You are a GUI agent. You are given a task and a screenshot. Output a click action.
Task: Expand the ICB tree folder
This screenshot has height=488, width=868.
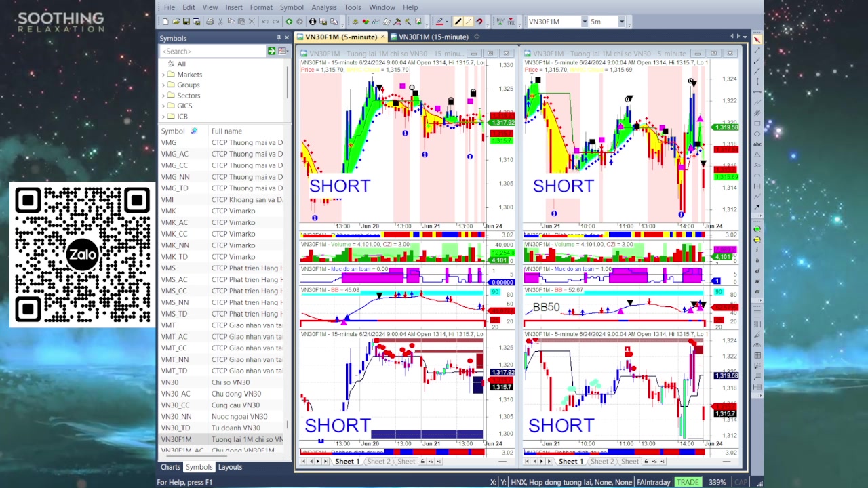163,117
